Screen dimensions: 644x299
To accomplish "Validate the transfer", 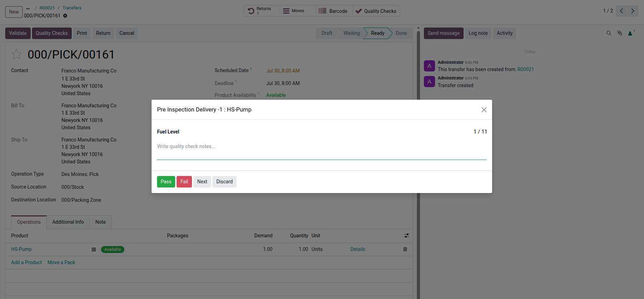I will click(18, 33).
